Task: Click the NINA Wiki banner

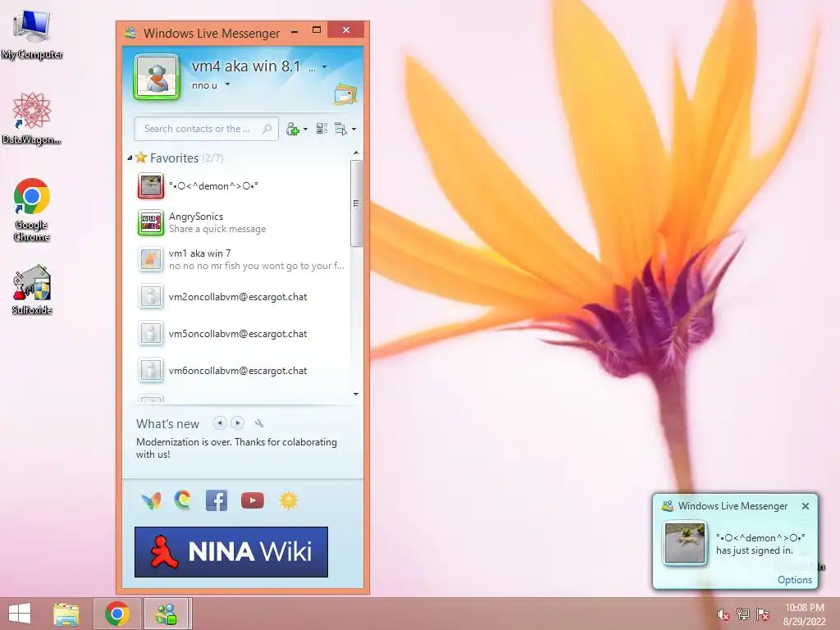Action: point(231,552)
